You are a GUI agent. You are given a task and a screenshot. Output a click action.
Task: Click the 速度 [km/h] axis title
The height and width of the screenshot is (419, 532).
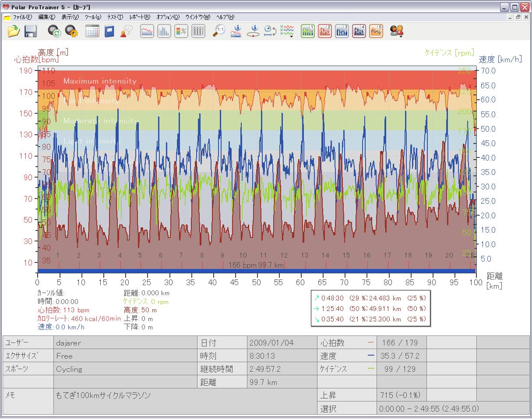coord(500,59)
